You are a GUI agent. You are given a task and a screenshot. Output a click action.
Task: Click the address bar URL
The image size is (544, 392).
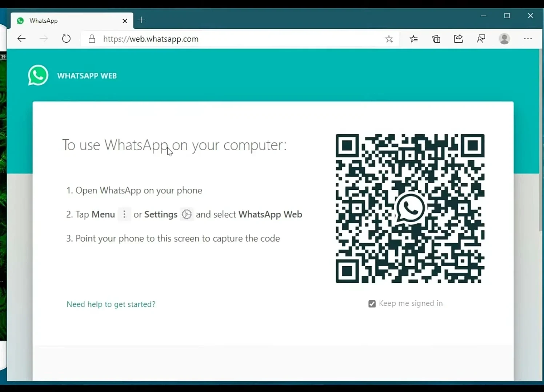[x=151, y=39]
